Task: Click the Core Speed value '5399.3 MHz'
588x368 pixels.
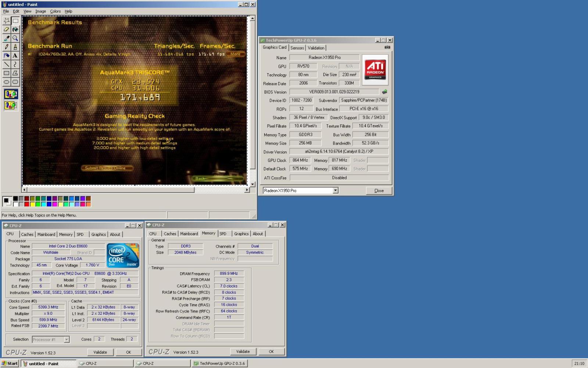Action: 49,307
